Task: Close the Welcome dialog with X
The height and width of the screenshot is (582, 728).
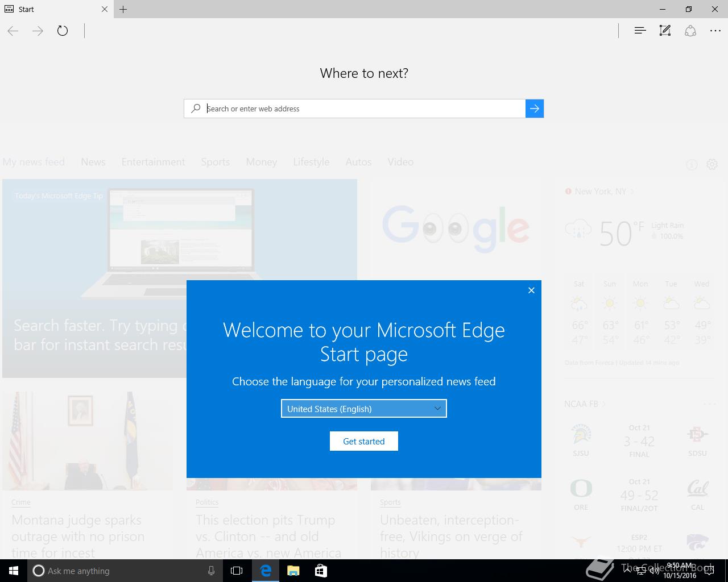Action: click(x=531, y=290)
